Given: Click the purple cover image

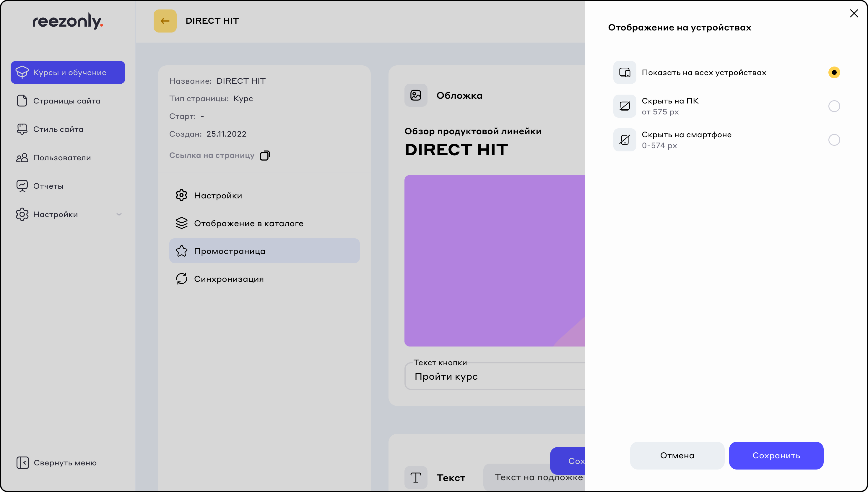Looking at the screenshot, I should (494, 260).
